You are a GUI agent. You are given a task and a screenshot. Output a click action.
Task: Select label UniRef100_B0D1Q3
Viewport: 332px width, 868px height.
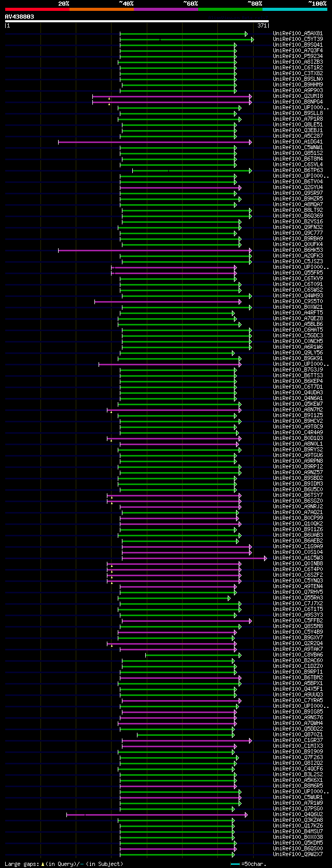pos(298,438)
